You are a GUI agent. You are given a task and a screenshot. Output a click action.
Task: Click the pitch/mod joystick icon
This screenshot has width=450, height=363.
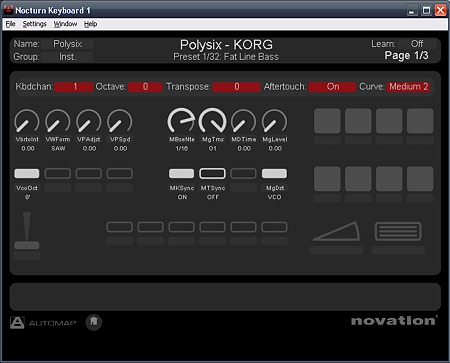click(27, 231)
